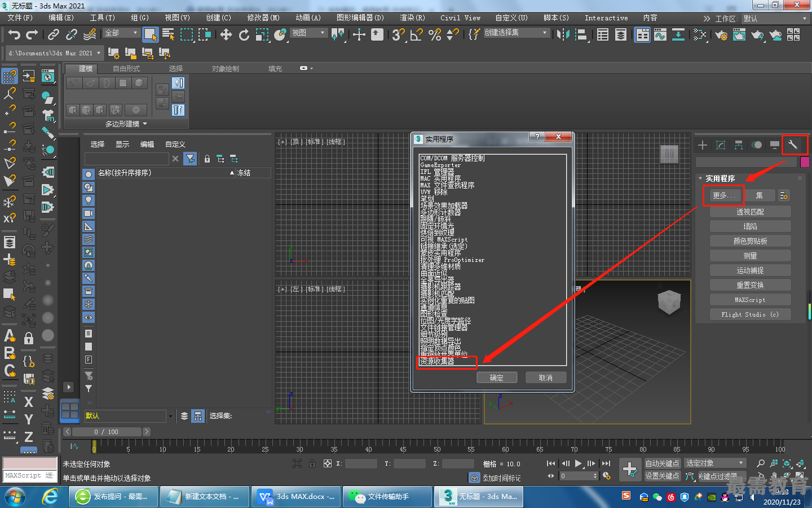The width and height of the screenshot is (812, 508).
Task: Toggle the lock icon in scene explorer
Action: pyautogui.click(x=207, y=159)
